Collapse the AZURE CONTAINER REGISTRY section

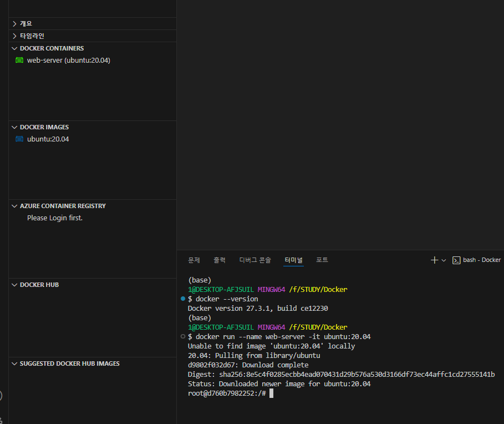tap(14, 205)
